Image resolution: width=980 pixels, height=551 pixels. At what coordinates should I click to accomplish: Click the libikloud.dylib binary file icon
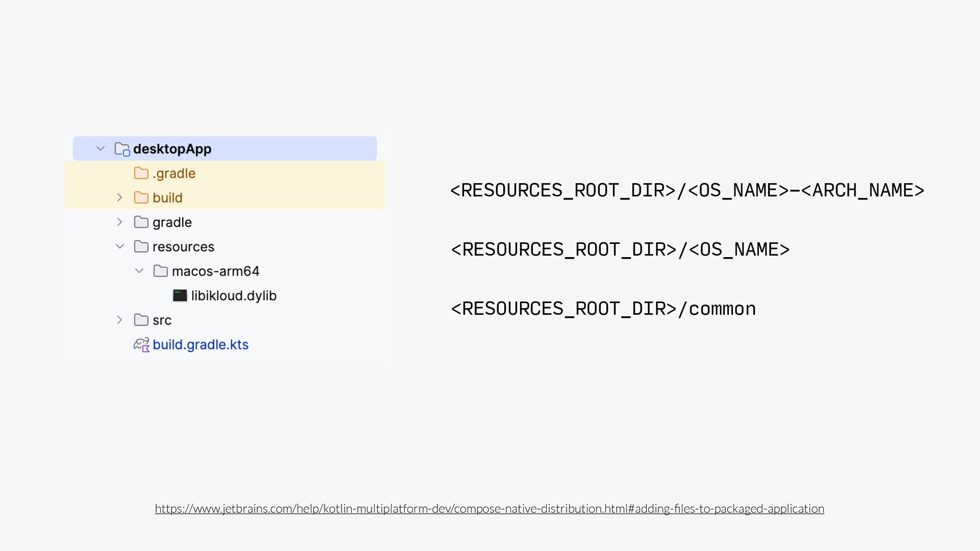(x=180, y=296)
